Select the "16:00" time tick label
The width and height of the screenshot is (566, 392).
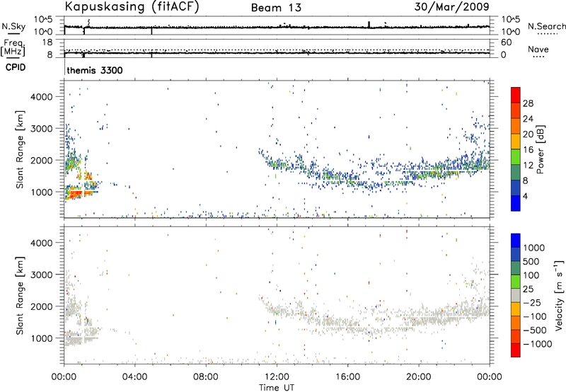tap(347, 377)
